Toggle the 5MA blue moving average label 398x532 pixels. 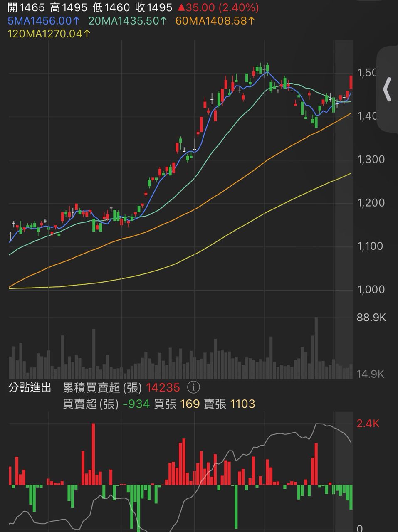pyautogui.click(x=43, y=21)
